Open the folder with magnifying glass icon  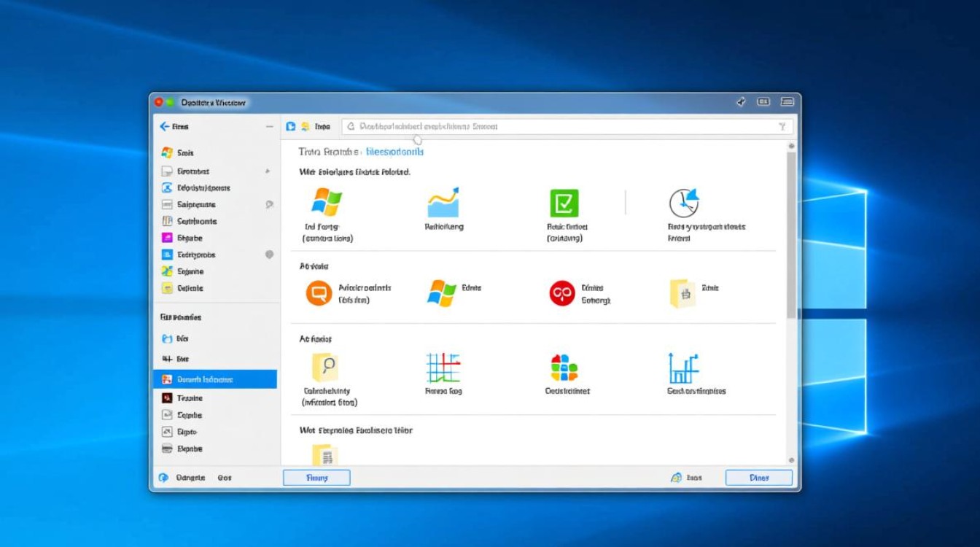324,368
